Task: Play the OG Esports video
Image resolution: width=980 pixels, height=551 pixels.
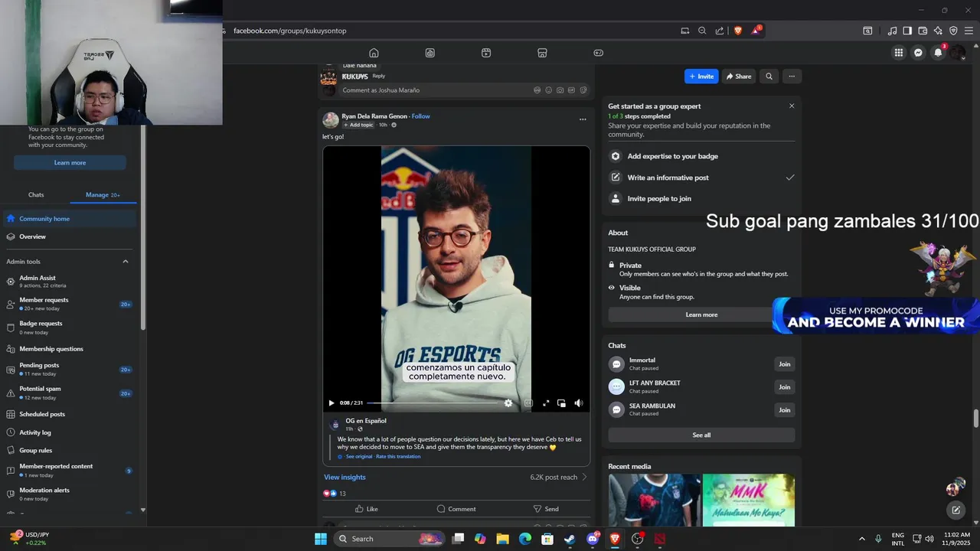Action: (331, 403)
